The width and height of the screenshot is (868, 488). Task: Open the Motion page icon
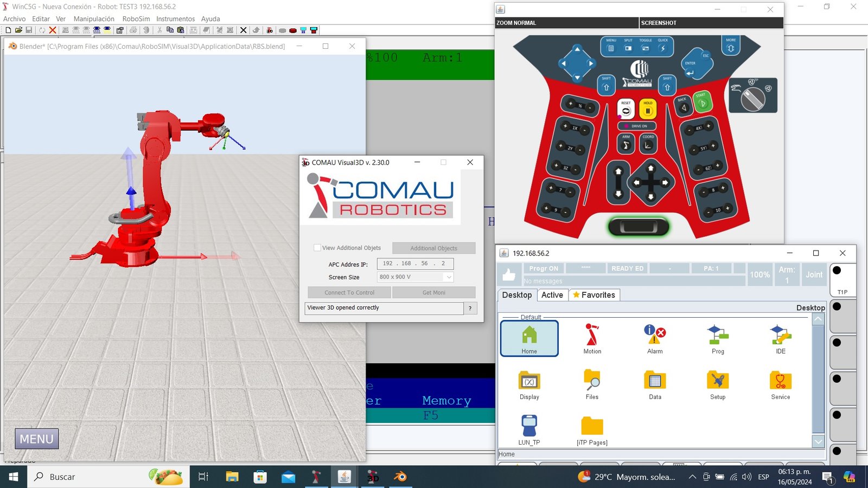pyautogui.click(x=592, y=338)
